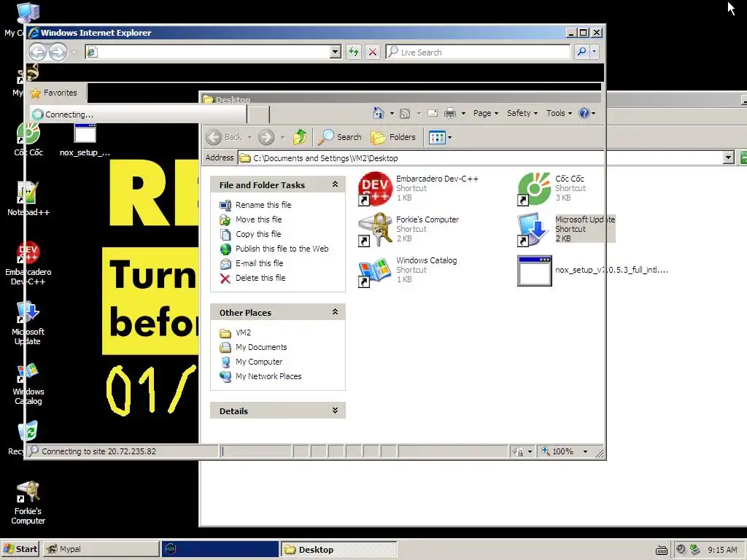The height and width of the screenshot is (560, 747).
Task: Click the highlighted Nox taskbar button
Action: 220,549
